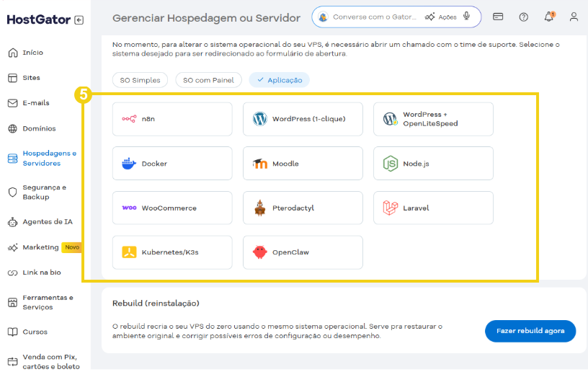
Task: Choose the Moodle application card
Action: pyautogui.click(x=303, y=164)
